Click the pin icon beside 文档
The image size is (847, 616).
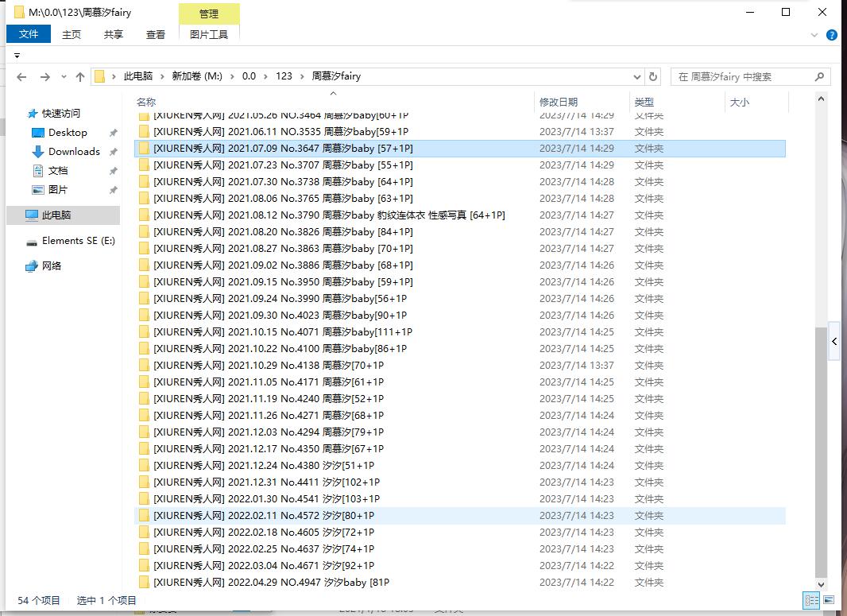point(113,171)
